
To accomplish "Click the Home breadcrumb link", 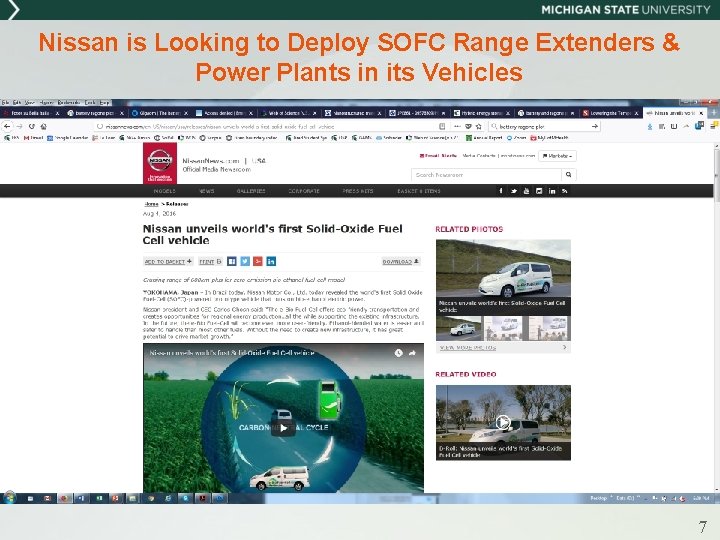I will click(151, 204).
